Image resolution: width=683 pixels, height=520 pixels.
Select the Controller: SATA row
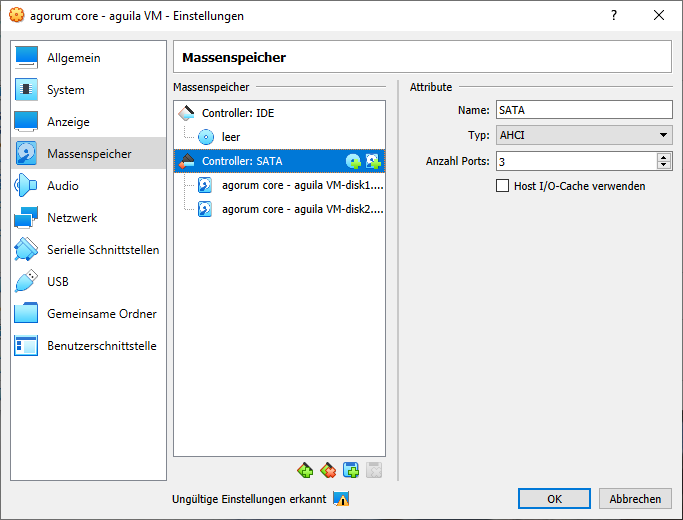point(279,161)
